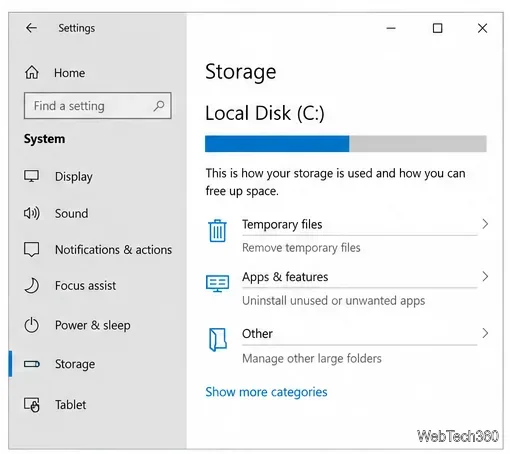Expand Apps & features chevron arrow
The image size is (510, 454).
(x=485, y=276)
